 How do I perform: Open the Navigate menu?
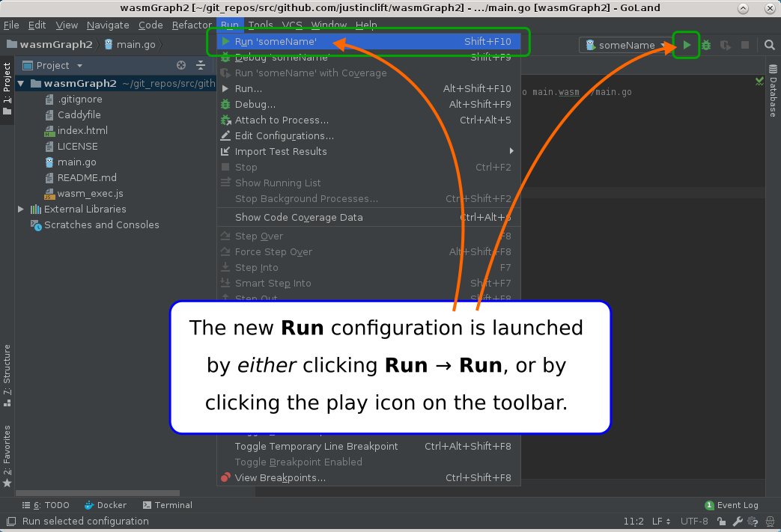(x=108, y=25)
